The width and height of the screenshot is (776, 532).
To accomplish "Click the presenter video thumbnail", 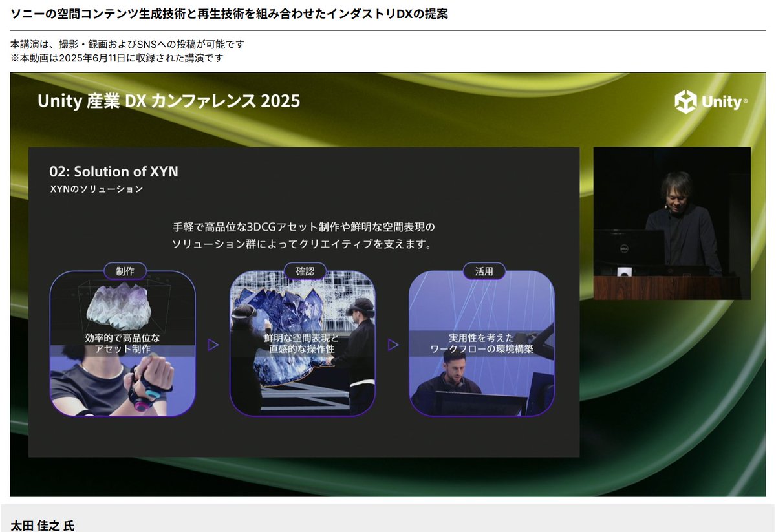I will 673,223.
